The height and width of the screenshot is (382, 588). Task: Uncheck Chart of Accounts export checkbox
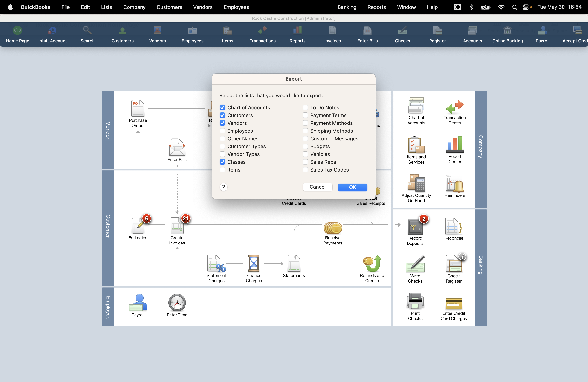click(x=222, y=108)
